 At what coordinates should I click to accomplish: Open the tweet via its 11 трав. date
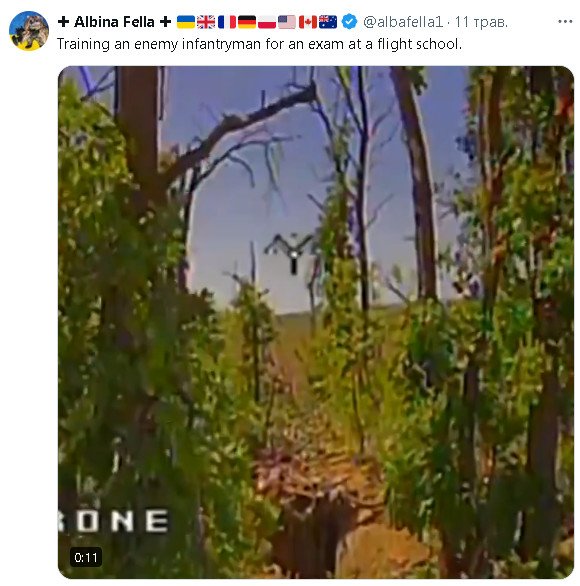[481, 22]
